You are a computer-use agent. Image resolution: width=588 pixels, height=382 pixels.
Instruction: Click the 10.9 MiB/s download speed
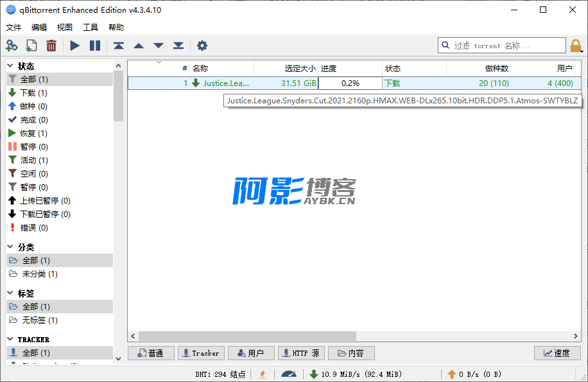tap(356, 374)
